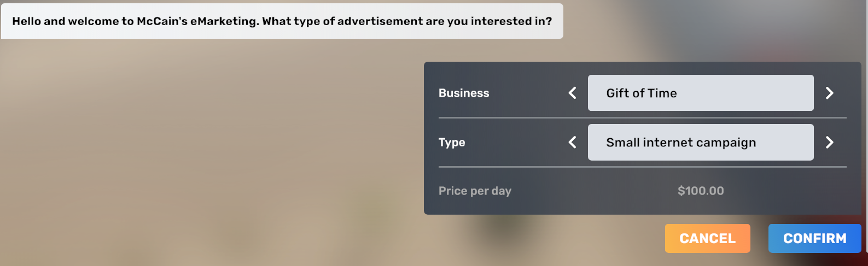Confirm the advertisement purchase
Viewport: 868px width, 266px height.
coord(814,239)
